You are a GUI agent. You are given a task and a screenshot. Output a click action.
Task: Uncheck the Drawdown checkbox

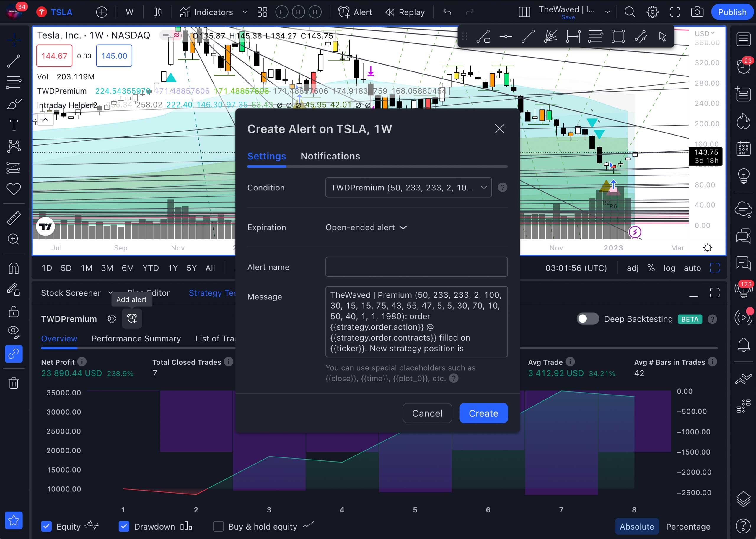(124, 526)
